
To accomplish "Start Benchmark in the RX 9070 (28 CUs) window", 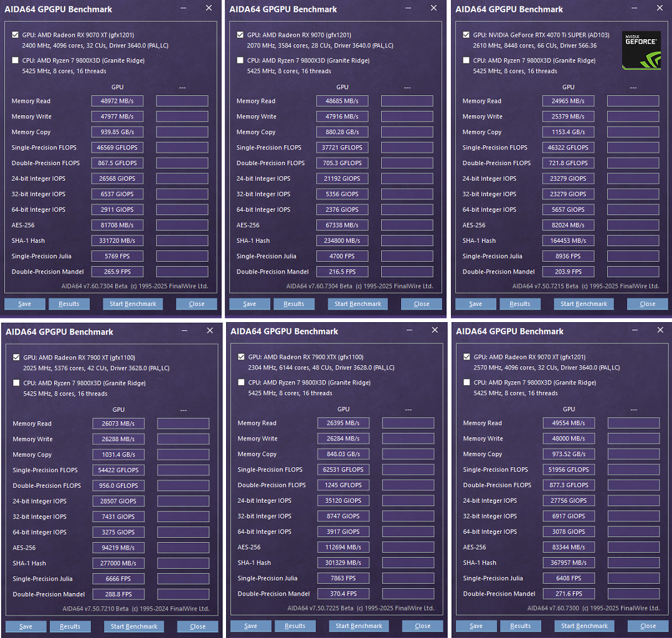I will pos(358,304).
